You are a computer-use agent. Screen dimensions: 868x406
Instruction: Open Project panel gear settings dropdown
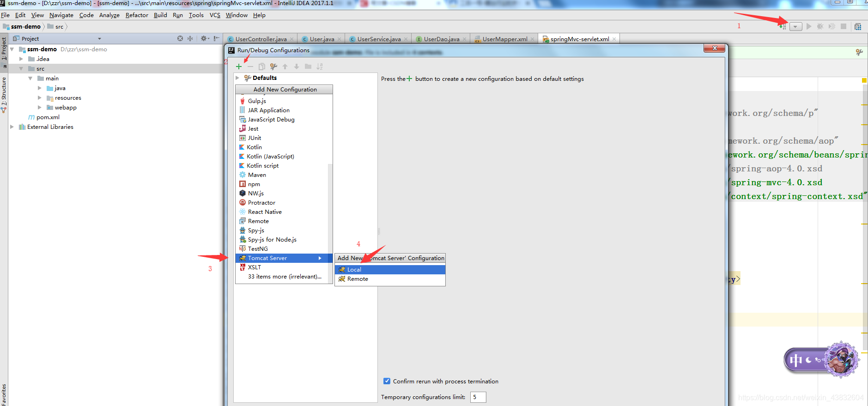205,39
